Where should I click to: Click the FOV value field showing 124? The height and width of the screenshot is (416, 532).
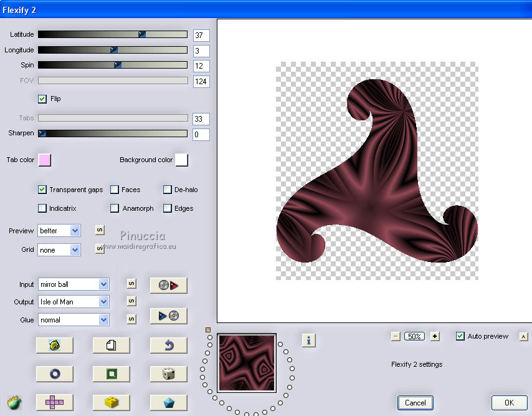(x=201, y=82)
